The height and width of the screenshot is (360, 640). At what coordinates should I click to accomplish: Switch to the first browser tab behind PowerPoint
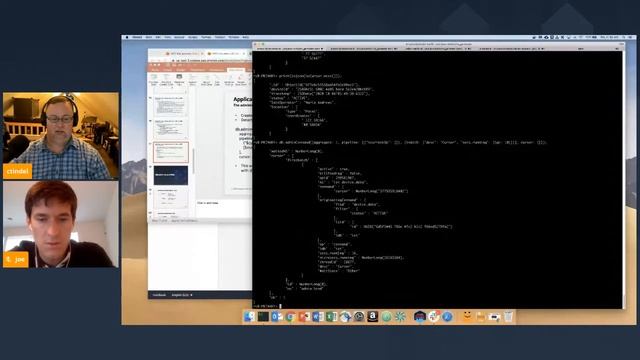[x=184, y=53]
